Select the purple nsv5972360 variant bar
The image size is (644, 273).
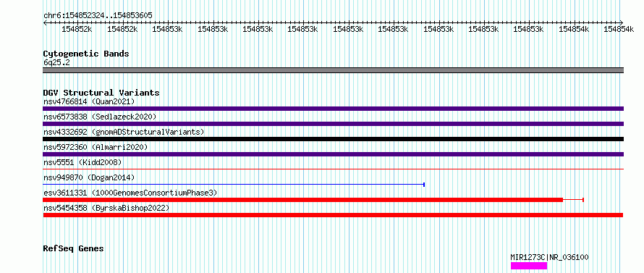pos(333,154)
